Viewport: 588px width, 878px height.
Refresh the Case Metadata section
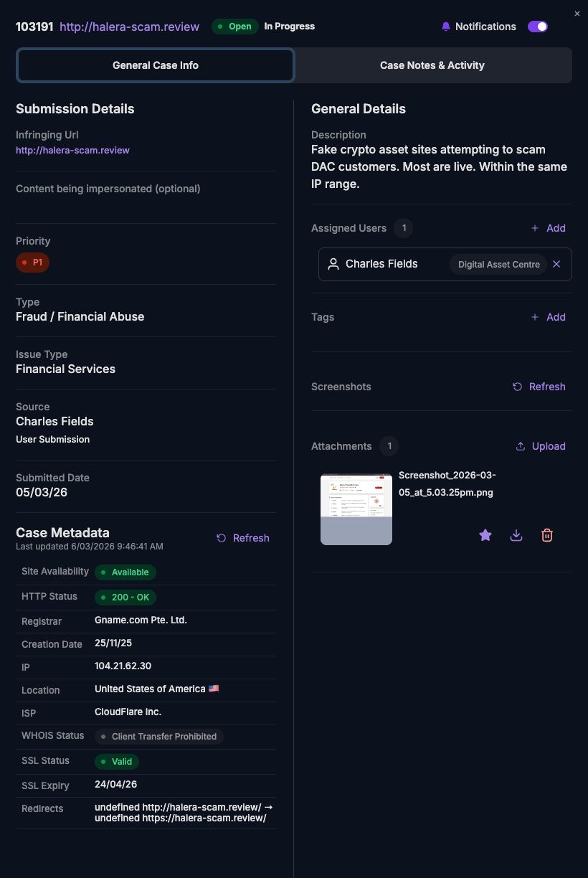click(x=243, y=538)
